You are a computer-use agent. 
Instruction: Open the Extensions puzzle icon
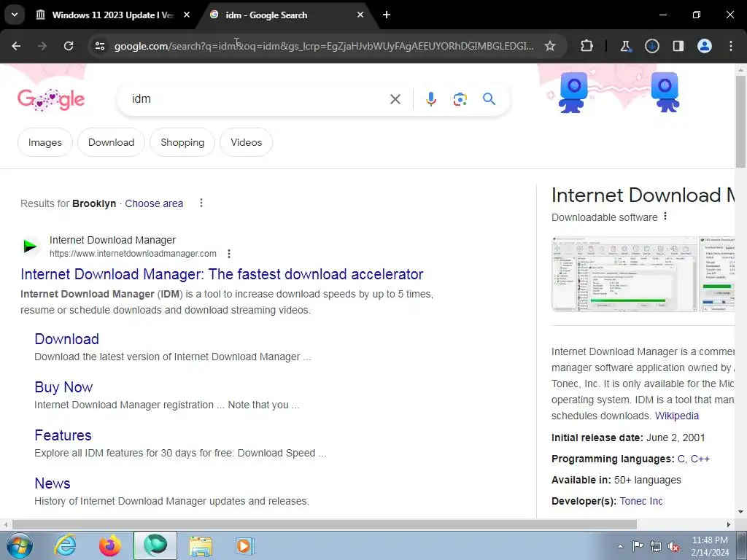coord(587,46)
